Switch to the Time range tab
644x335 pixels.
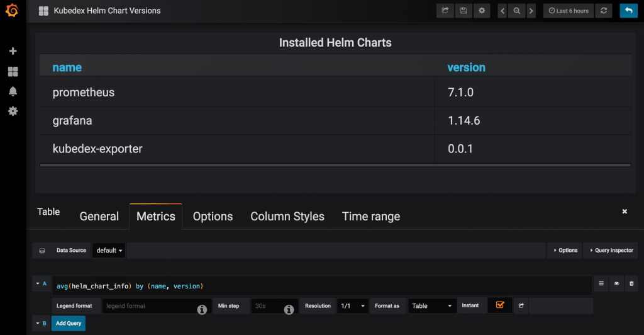371,216
